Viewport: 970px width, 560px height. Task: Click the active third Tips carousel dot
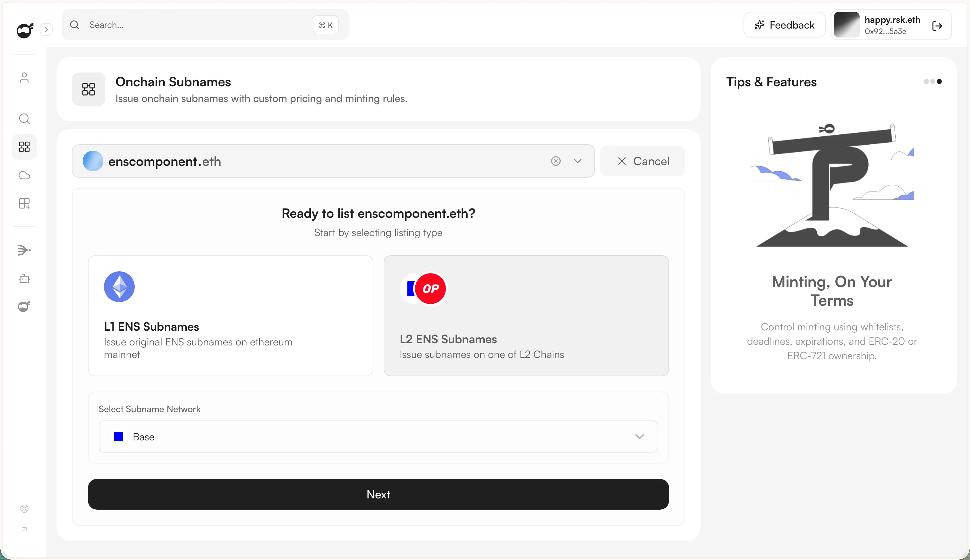pos(939,81)
